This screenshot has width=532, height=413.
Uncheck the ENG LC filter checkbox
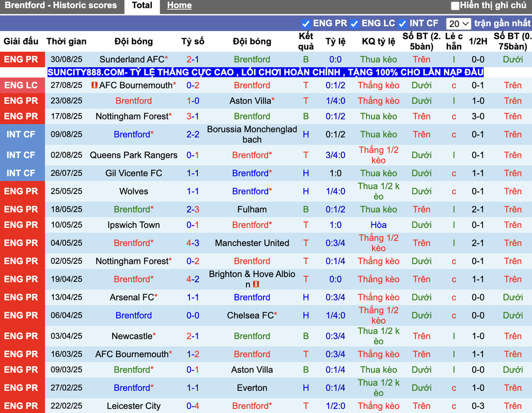(354, 24)
